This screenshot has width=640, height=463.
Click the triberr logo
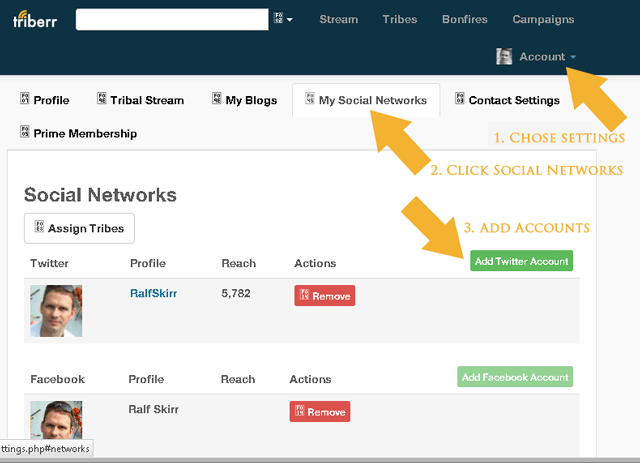click(35, 20)
